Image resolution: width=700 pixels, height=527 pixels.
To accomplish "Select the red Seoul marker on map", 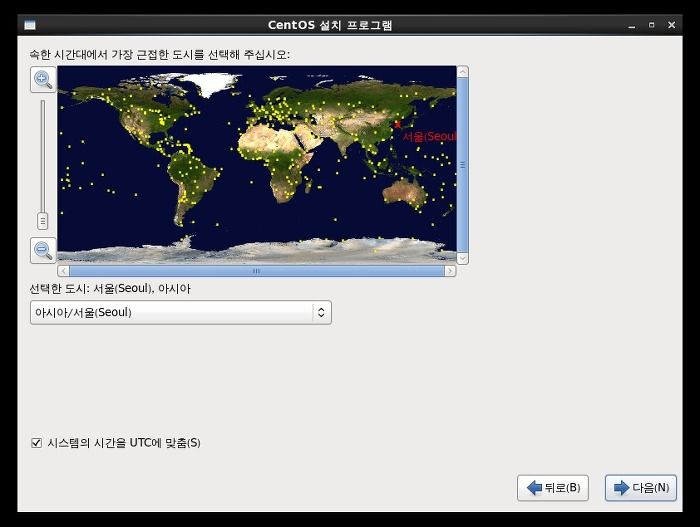I will 397,125.
